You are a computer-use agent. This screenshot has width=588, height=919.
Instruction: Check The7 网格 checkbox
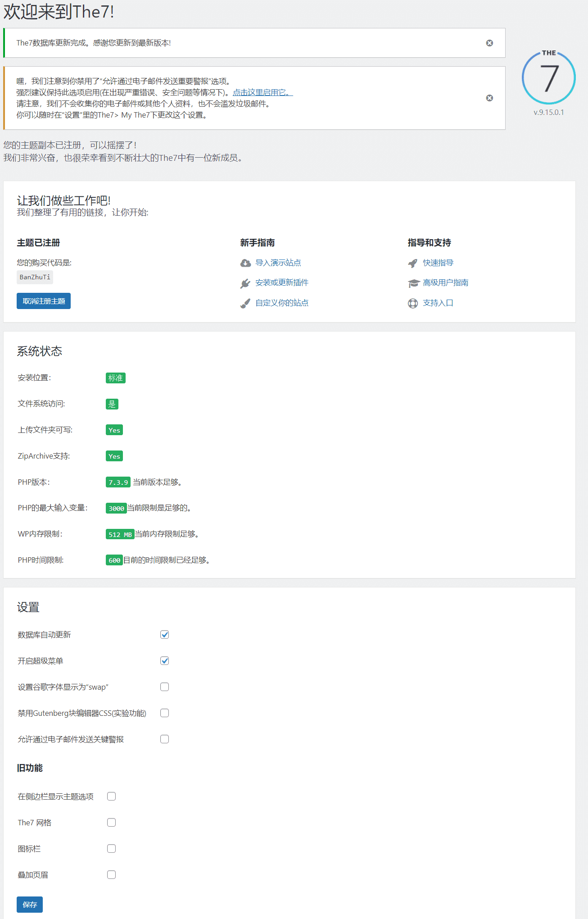pos(112,823)
